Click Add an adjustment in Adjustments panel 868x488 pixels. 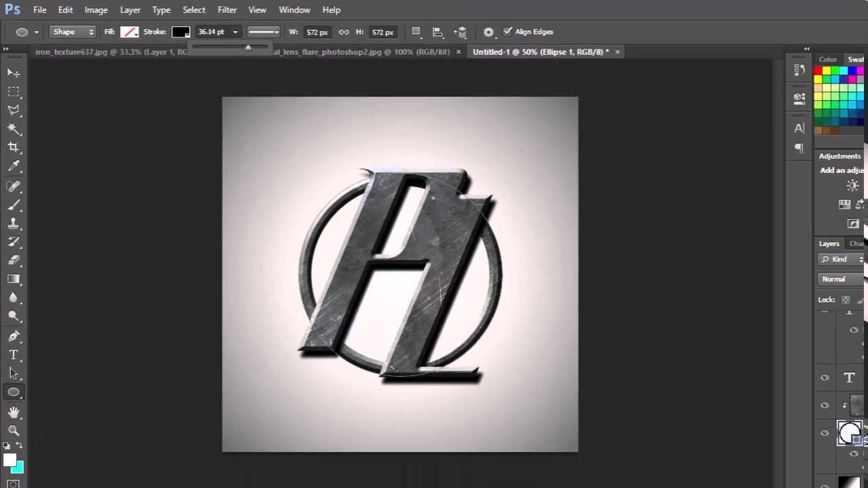coord(841,169)
